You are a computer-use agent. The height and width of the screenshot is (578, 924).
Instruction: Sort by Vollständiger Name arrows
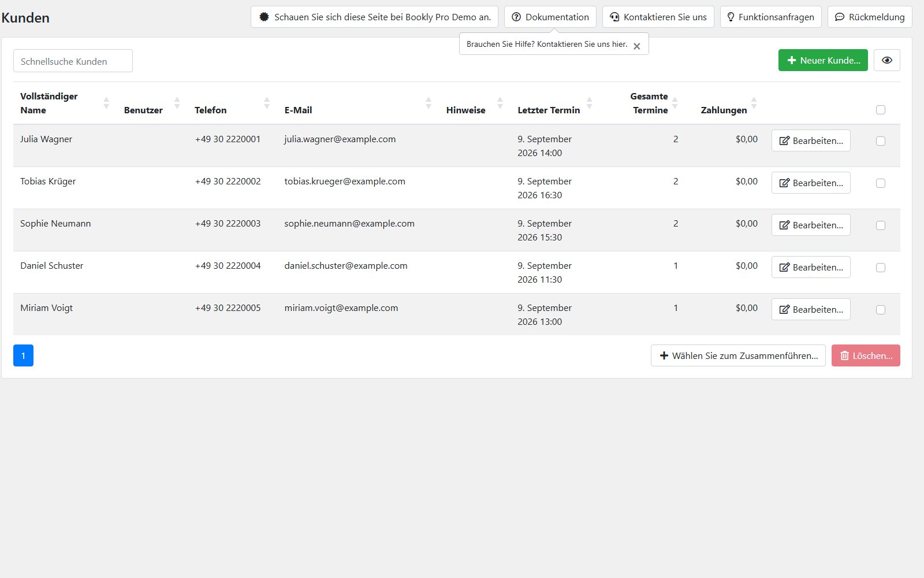pos(106,103)
